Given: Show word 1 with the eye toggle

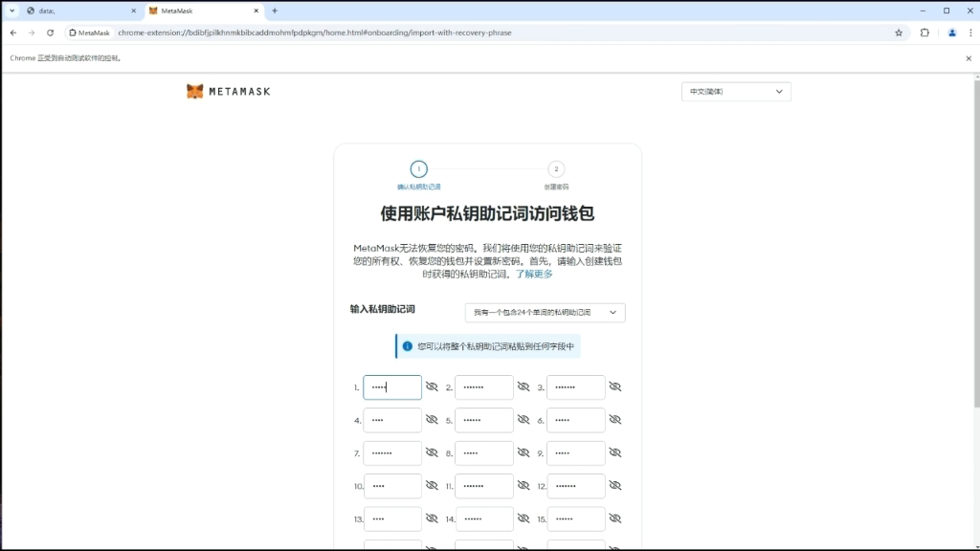Looking at the screenshot, I should [432, 386].
